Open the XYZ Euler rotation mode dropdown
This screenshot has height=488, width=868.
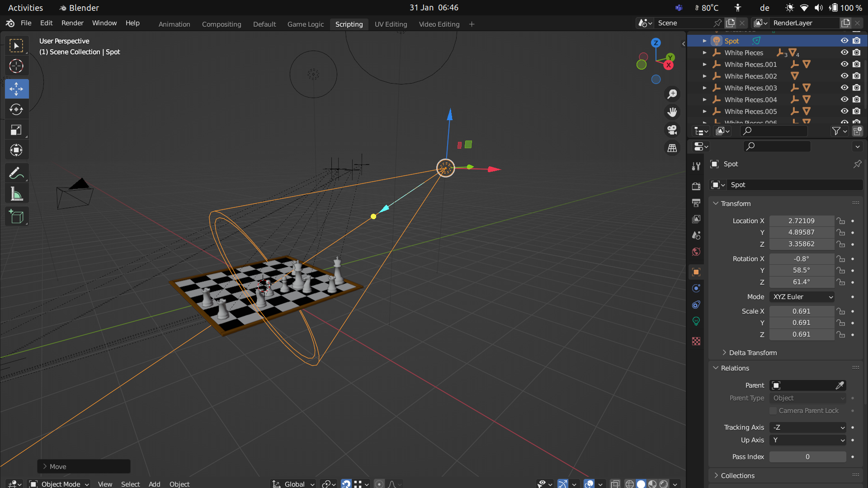click(x=802, y=297)
